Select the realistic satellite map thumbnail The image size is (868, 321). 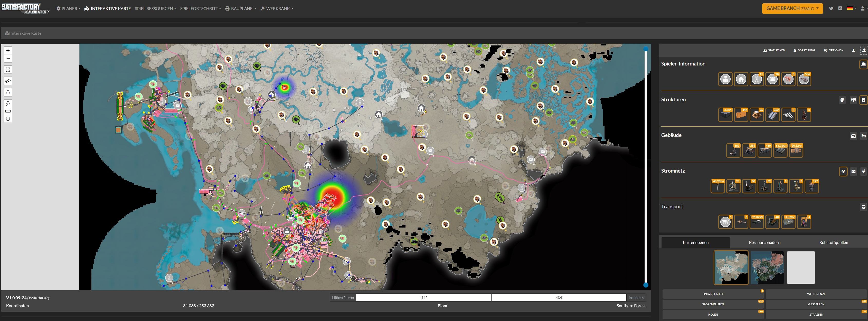pos(767,267)
